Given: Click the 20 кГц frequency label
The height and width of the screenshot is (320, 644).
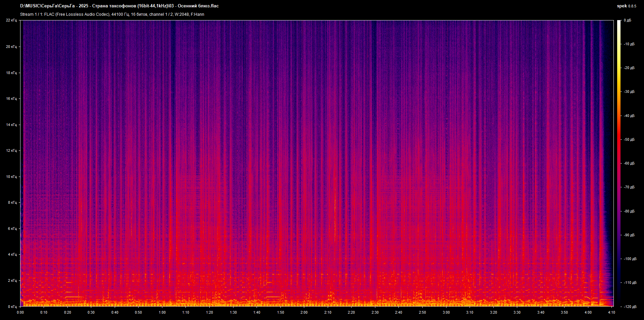Looking at the screenshot, I should [11, 47].
